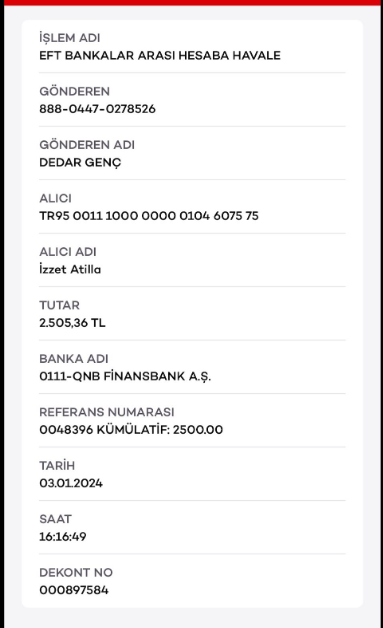Select the date 03.01.2024
The height and width of the screenshot is (628, 383).
(71, 483)
